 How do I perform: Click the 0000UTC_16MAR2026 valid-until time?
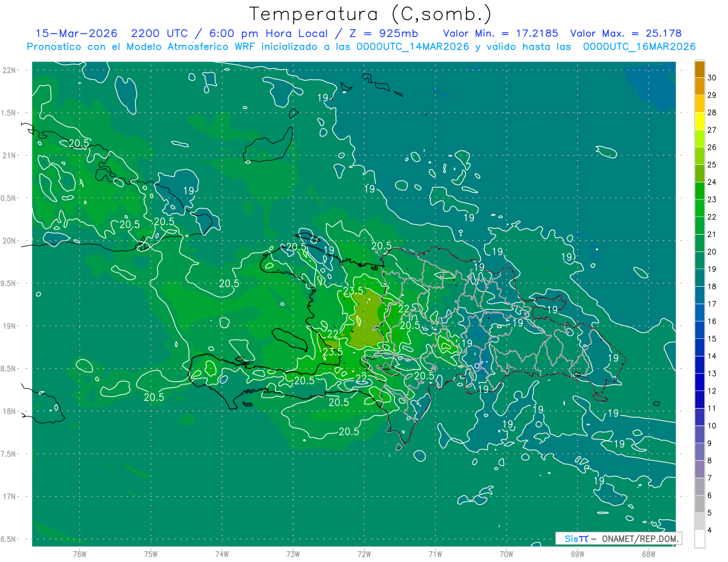639,47
